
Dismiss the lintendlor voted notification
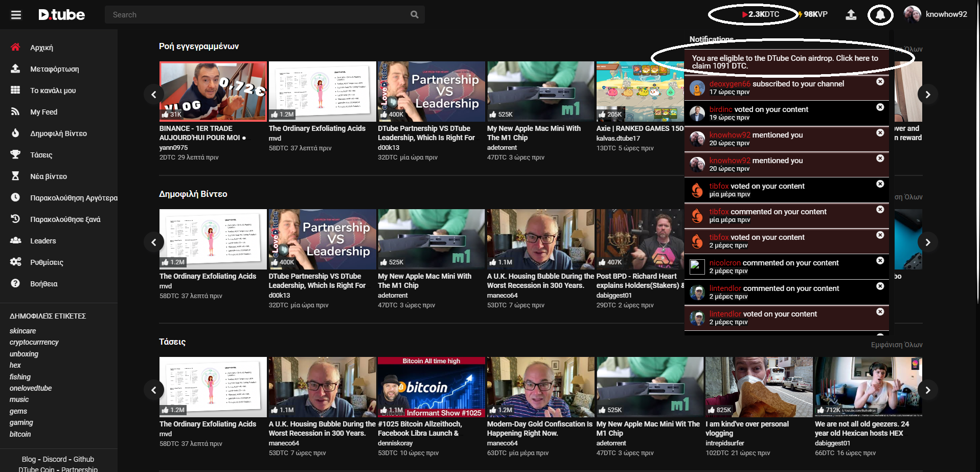click(880, 311)
